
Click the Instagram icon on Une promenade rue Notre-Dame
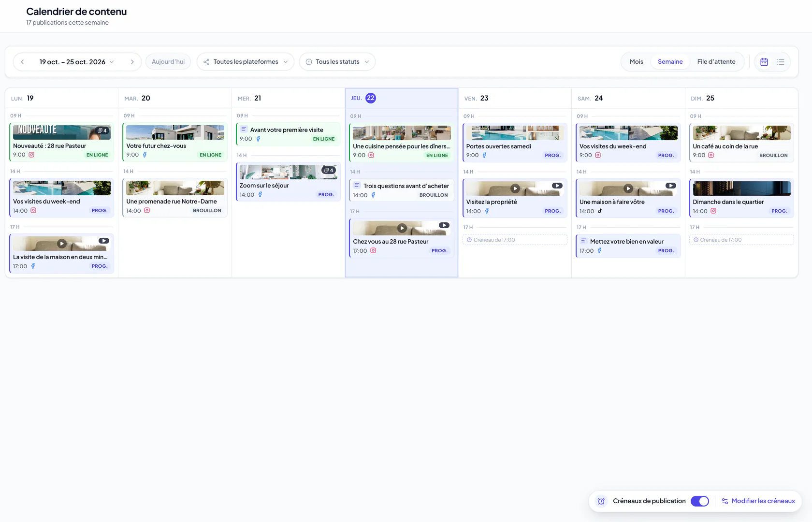tap(147, 211)
